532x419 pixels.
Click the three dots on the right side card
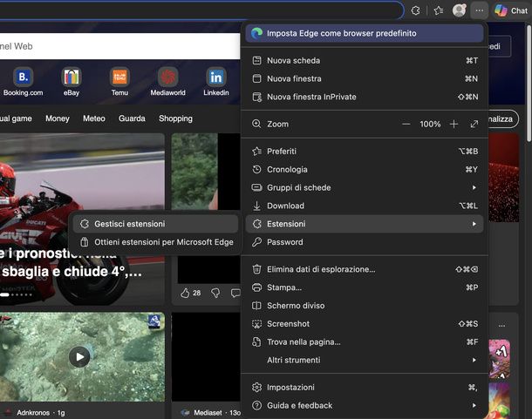501,326
